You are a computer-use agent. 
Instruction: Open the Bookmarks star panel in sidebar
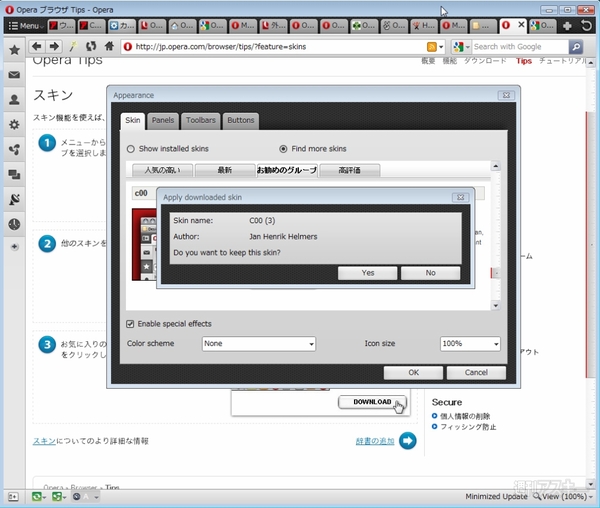[14, 50]
